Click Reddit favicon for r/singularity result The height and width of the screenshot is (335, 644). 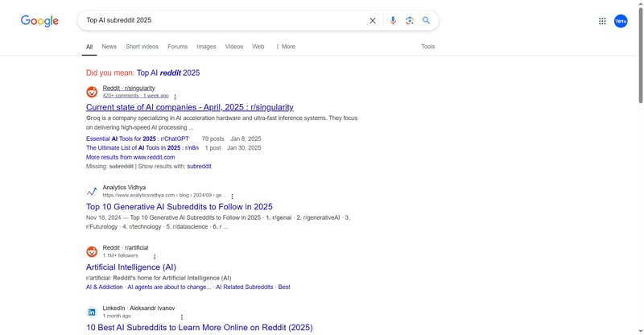click(x=92, y=92)
